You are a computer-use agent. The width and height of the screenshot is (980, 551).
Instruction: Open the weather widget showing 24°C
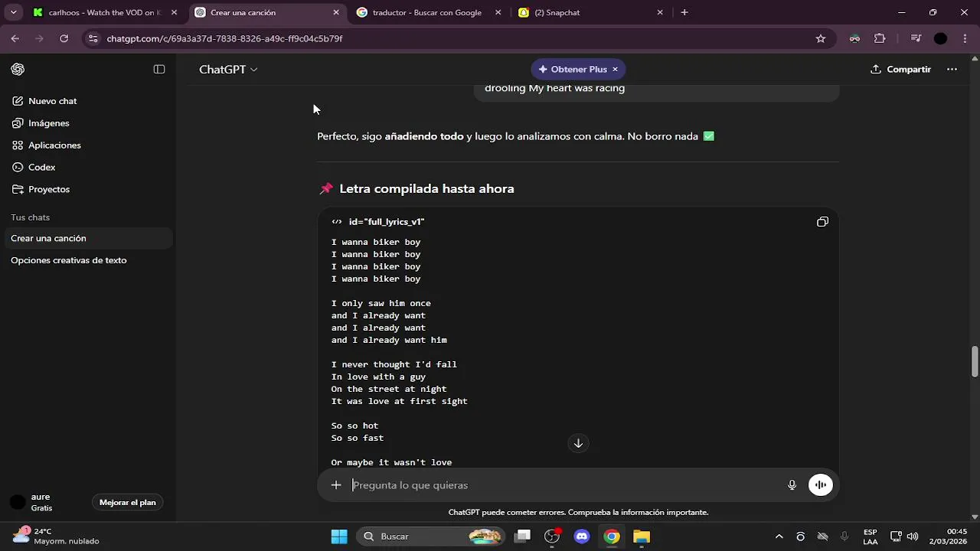pyautogui.click(x=57, y=536)
